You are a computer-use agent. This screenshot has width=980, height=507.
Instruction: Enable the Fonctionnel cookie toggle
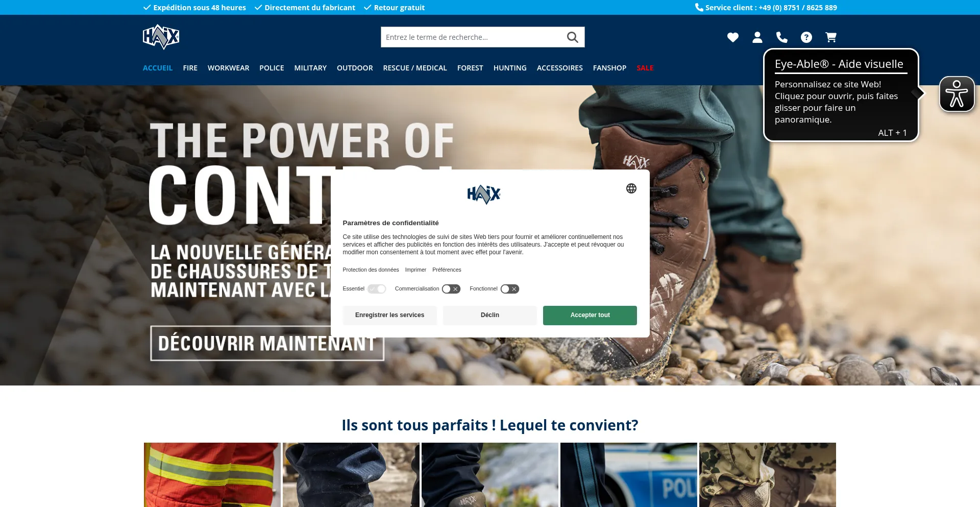(509, 289)
